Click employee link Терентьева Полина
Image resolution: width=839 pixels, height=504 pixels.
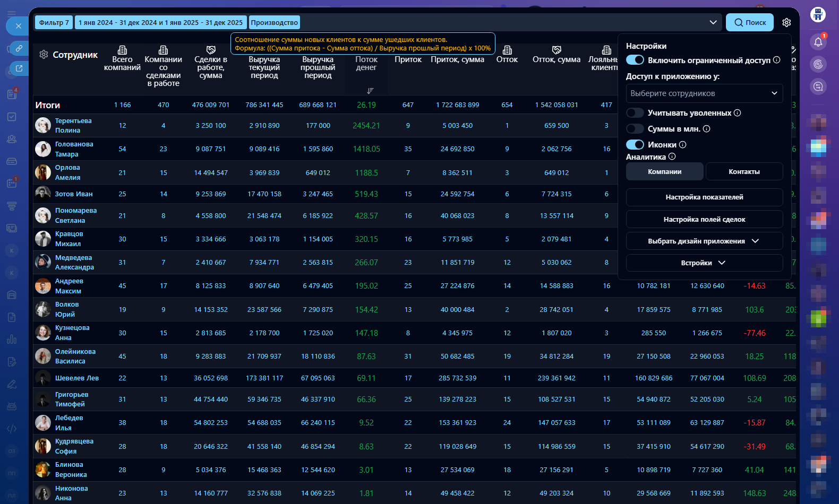click(73, 125)
